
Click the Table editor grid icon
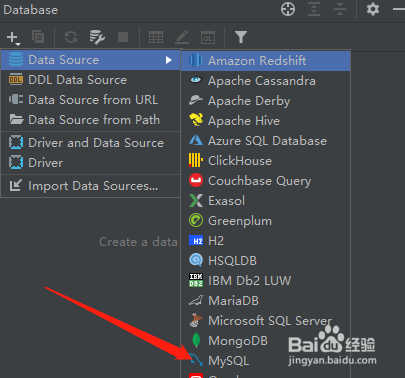tap(156, 37)
